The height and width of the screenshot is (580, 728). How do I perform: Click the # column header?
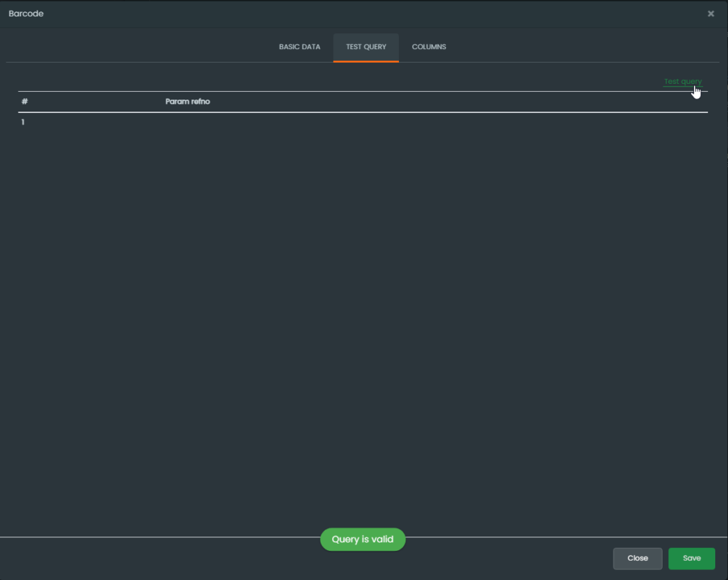coord(25,102)
